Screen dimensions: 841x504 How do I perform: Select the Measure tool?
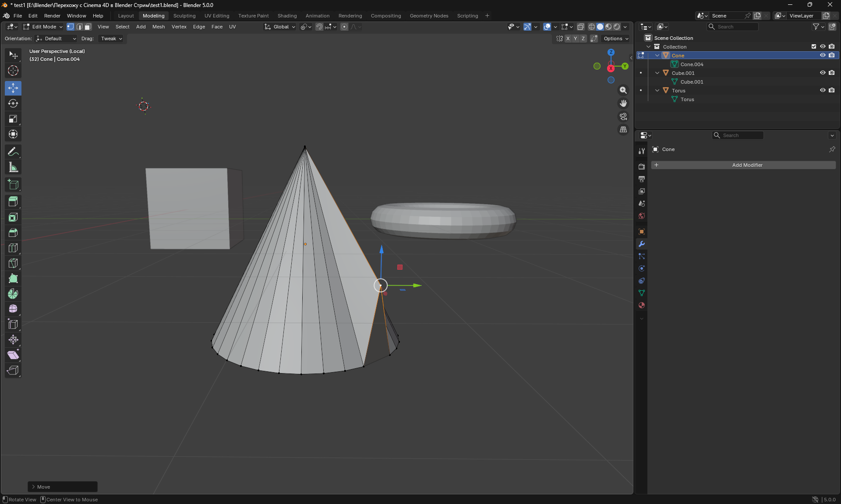click(13, 167)
